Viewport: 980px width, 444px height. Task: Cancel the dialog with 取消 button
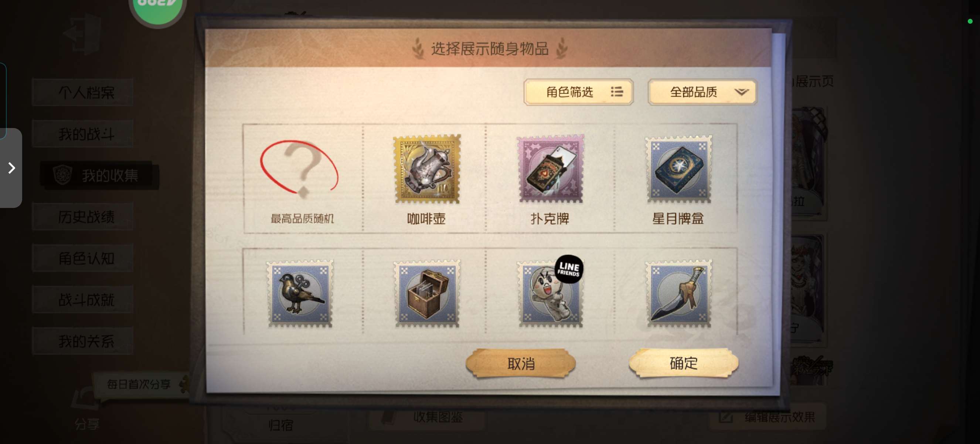(521, 363)
